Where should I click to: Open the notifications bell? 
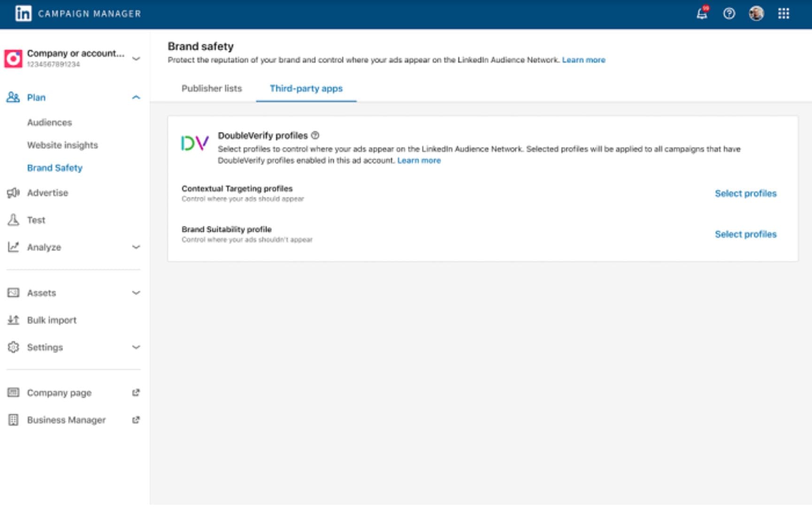click(x=702, y=14)
